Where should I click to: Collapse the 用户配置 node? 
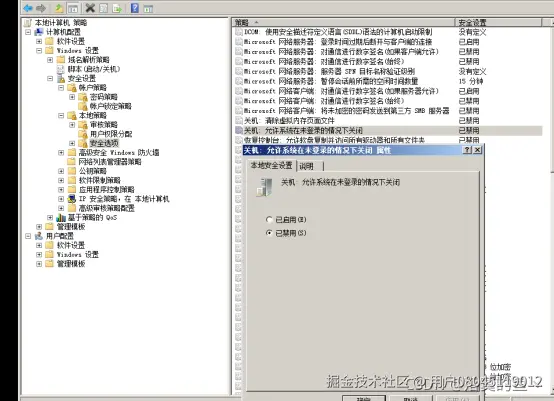click(x=28, y=236)
